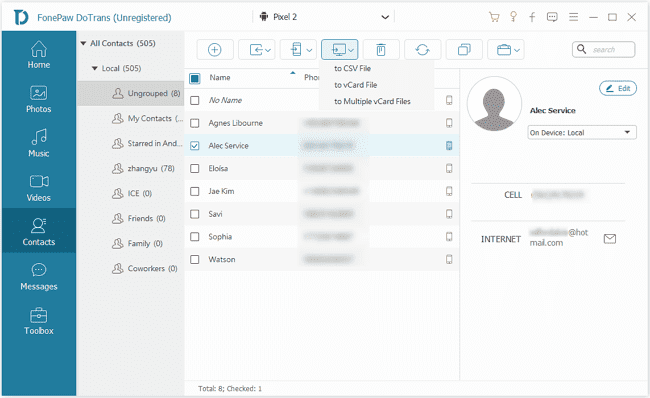Click the refresh contacts icon

click(x=422, y=50)
